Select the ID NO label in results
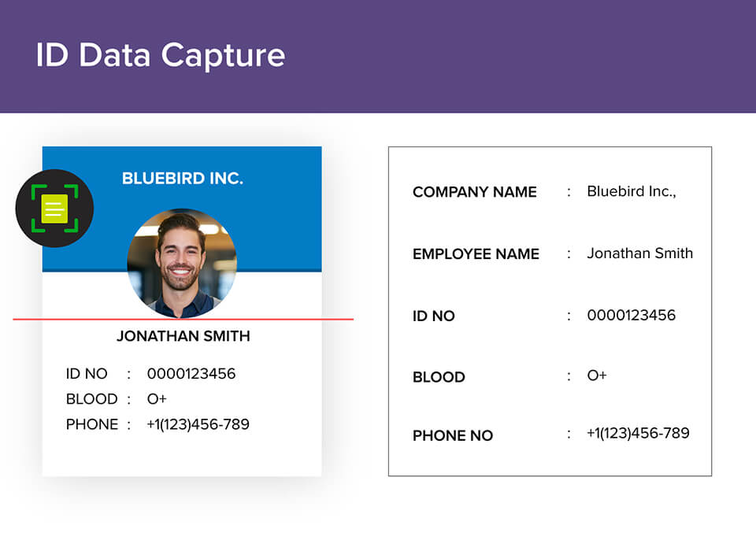This screenshot has width=756, height=551. click(433, 316)
